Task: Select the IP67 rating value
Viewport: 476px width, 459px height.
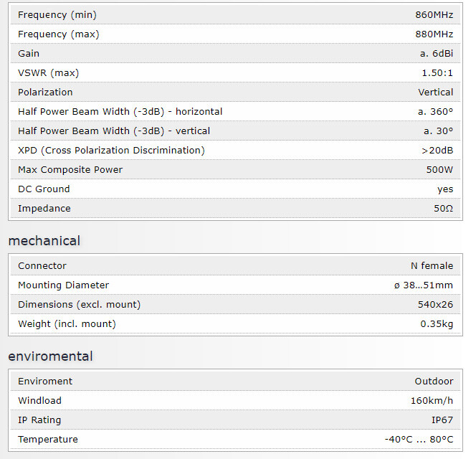Action: [442, 420]
